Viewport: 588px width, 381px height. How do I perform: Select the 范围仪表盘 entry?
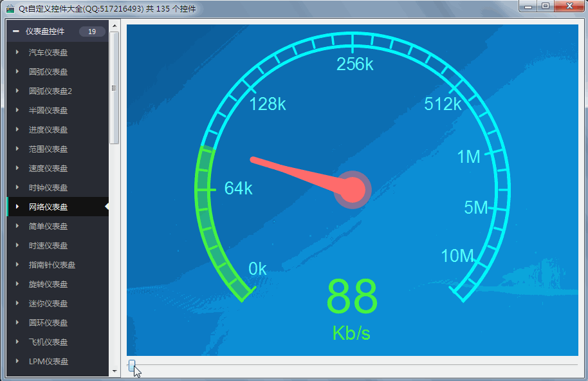48,149
